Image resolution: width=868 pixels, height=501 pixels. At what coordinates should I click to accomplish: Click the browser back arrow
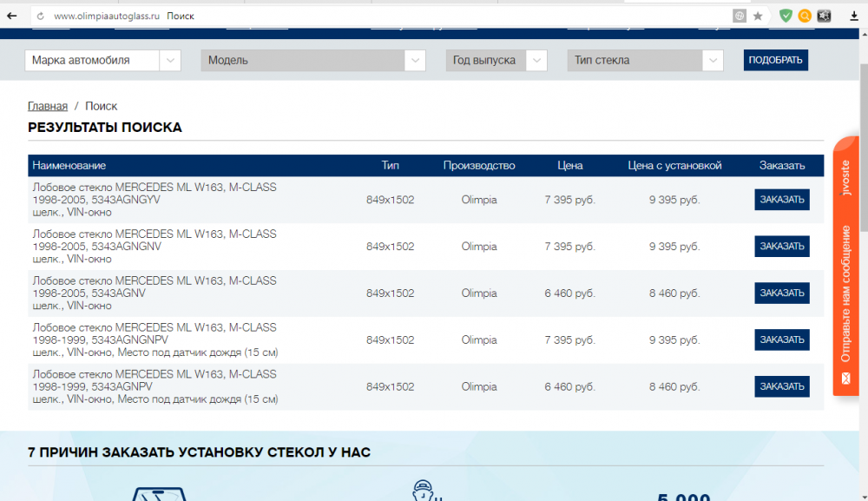coord(12,16)
